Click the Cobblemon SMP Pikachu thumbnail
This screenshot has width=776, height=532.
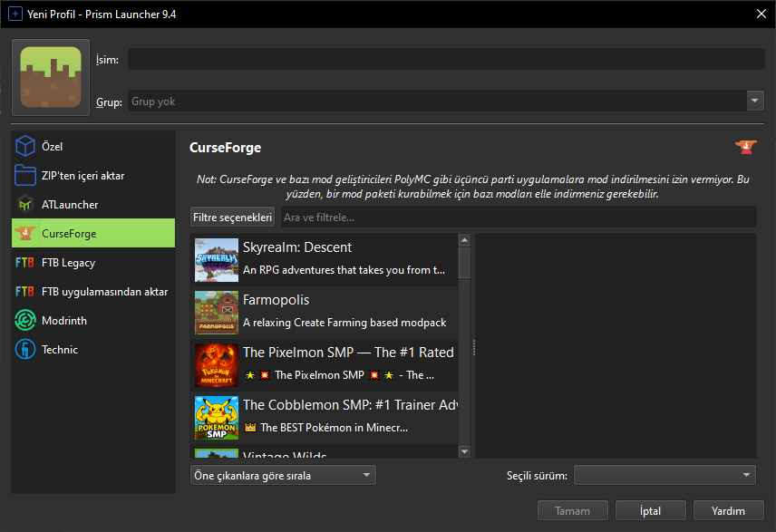pos(217,418)
